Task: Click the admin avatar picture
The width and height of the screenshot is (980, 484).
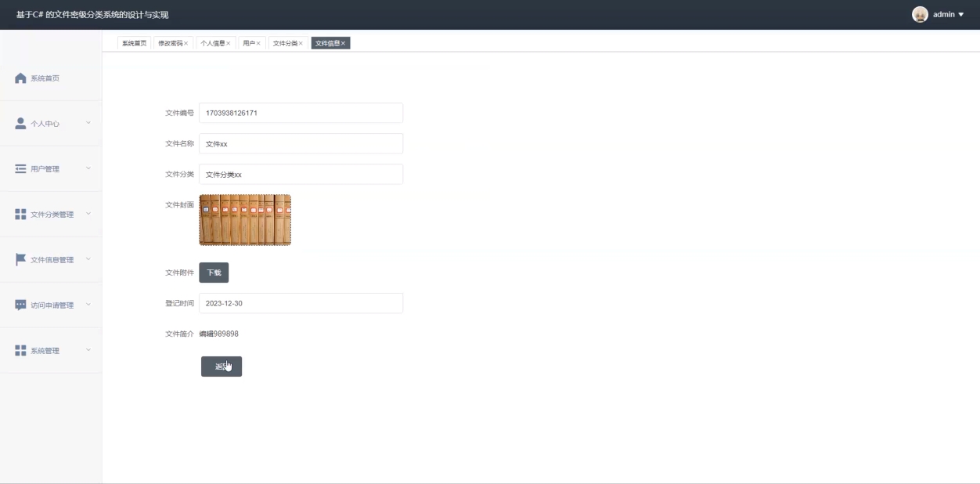Action: pos(921,14)
